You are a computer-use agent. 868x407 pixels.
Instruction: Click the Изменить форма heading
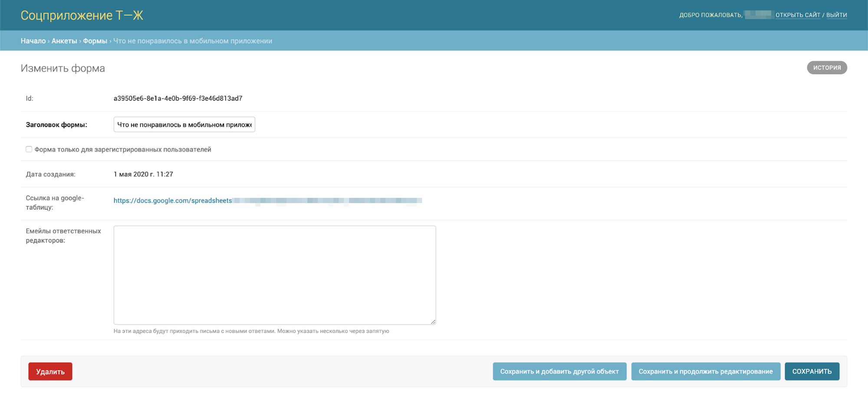(63, 68)
